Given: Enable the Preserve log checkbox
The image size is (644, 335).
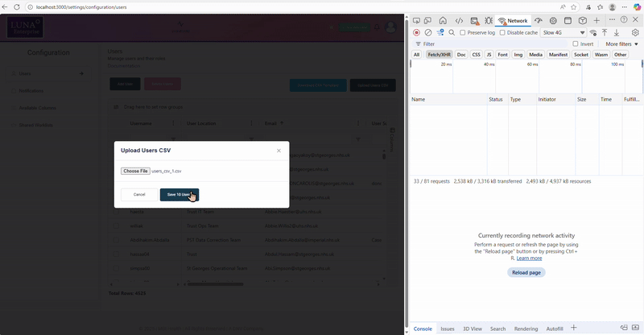Looking at the screenshot, I should click(462, 32).
